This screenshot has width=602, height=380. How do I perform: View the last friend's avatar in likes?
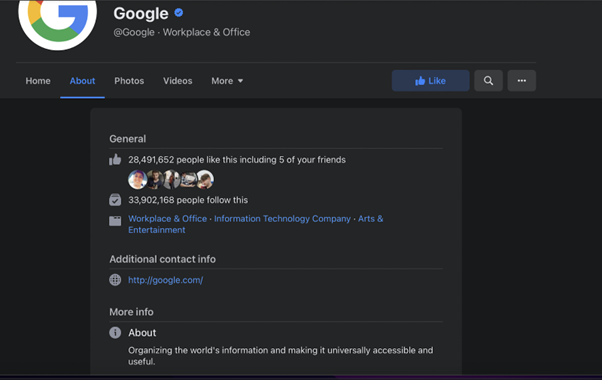(x=205, y=180)
